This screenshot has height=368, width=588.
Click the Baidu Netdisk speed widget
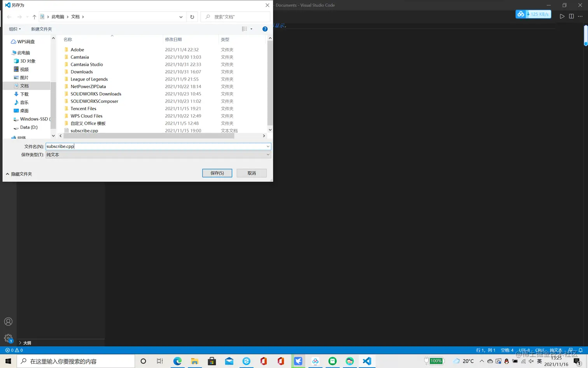(x=534, y=14)
